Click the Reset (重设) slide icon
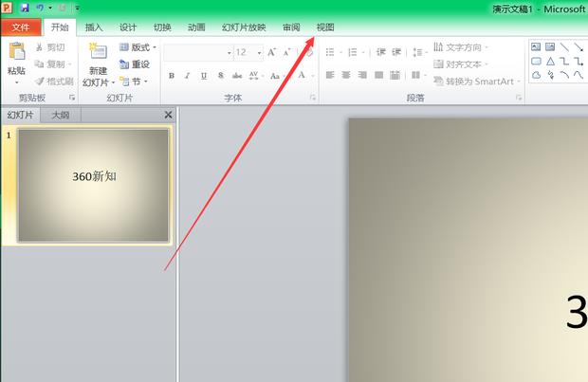The height and width of the screenshot is (382, 588). point(134,64)
